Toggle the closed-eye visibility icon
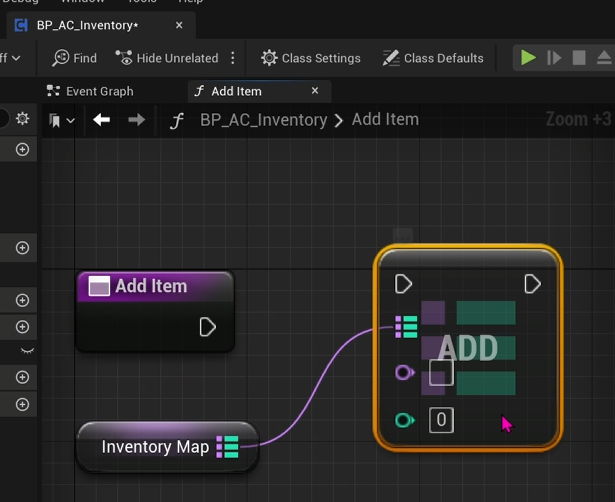615x502 pixels. pyautogui.click(x=27, y=351)
